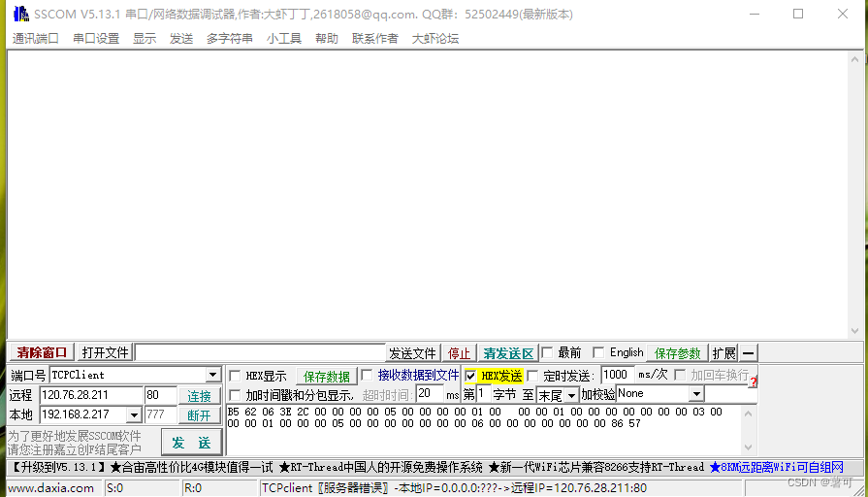Click the extra field right of 加校验 dropdown
868x497 pixels.
pos(730,394)
